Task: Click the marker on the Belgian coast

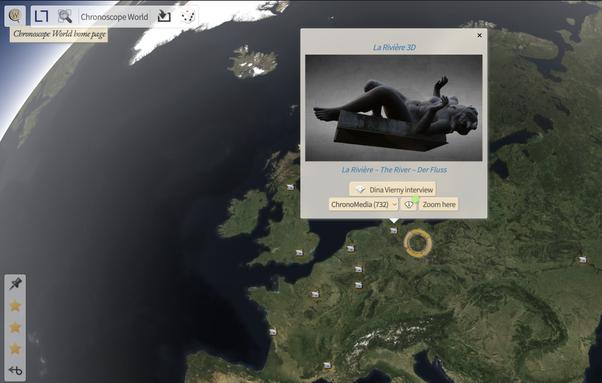Action: click(350, 249)
